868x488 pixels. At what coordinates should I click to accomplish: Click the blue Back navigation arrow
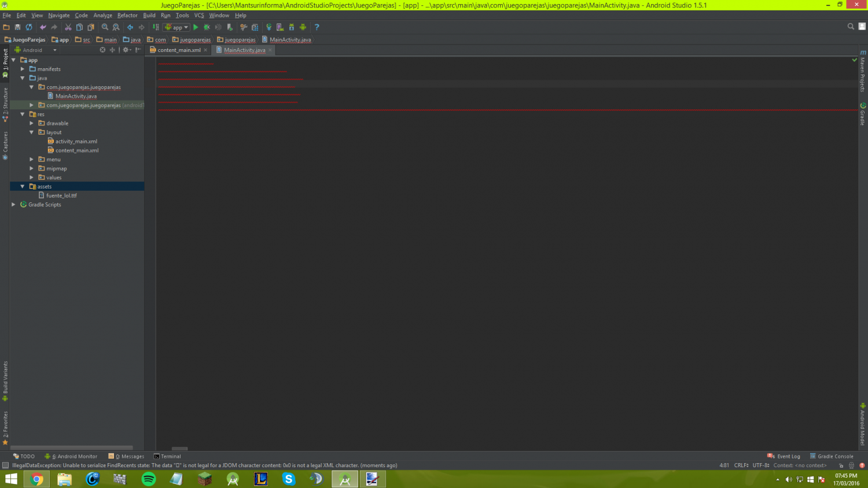130,27
